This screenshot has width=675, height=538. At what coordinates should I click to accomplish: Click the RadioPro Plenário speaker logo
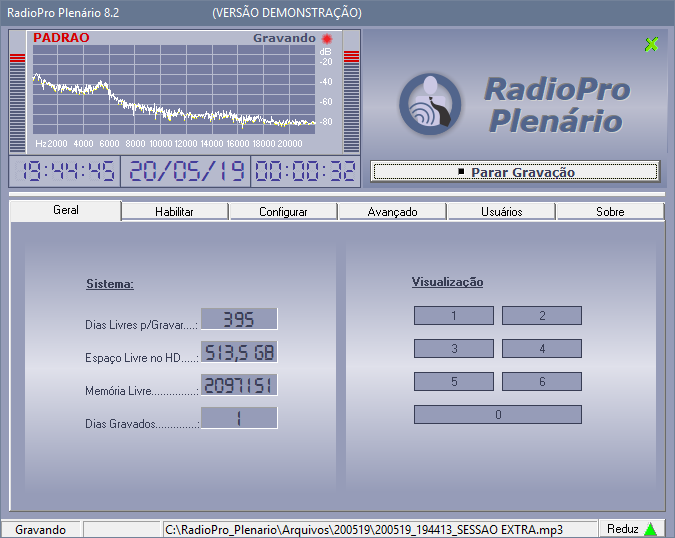[430, 104]
